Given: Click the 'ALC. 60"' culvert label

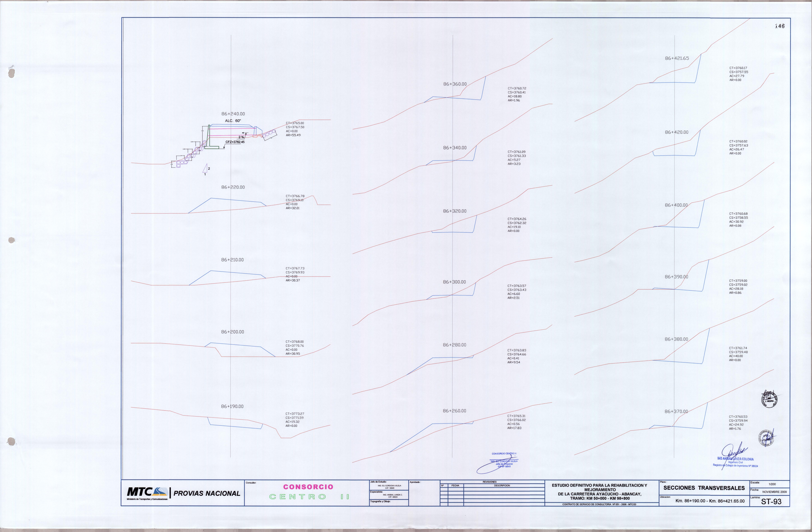Looking at the screenshot, I should 233,121.
